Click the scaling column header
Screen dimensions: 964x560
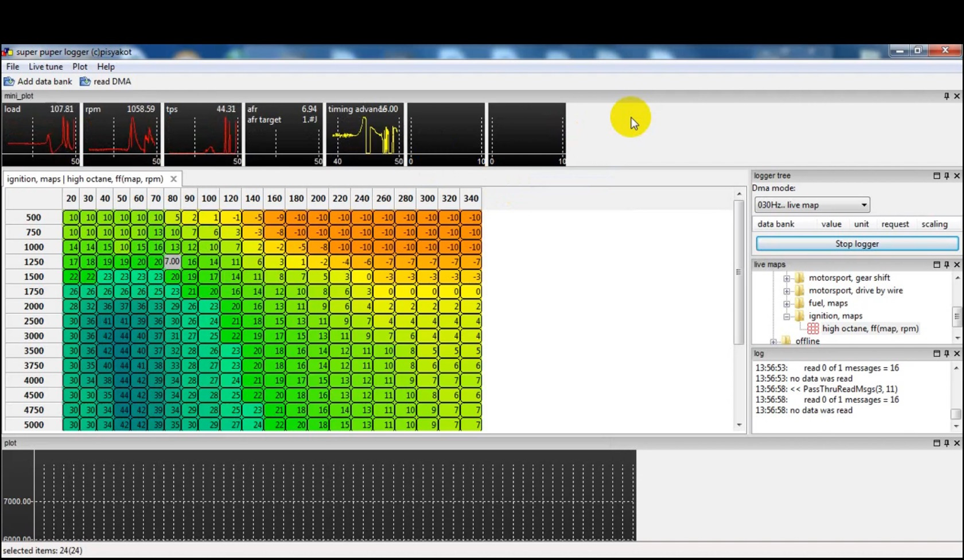[x=934, y=224]
